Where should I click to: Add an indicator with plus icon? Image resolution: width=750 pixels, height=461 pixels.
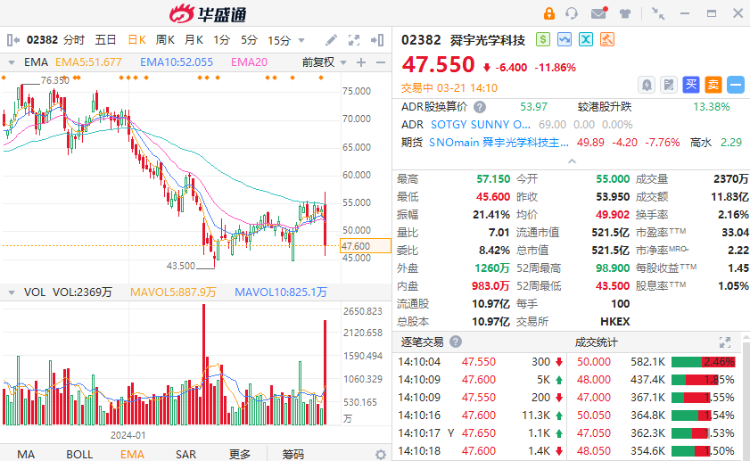coord(361,63)
